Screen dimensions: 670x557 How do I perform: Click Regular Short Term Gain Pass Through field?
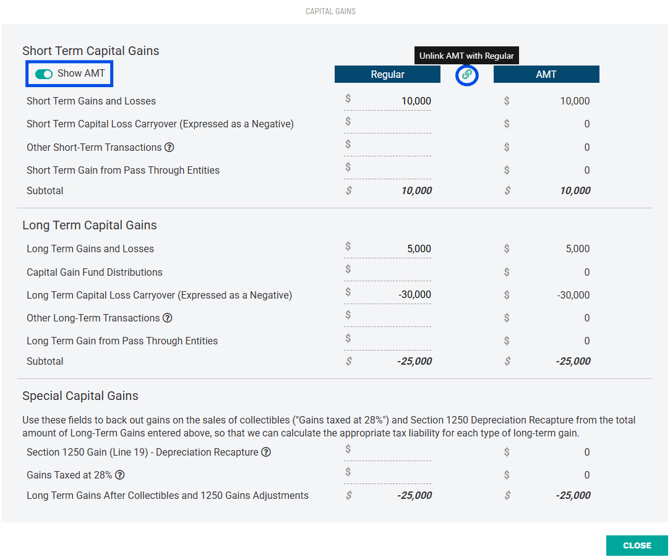(389, 170)
